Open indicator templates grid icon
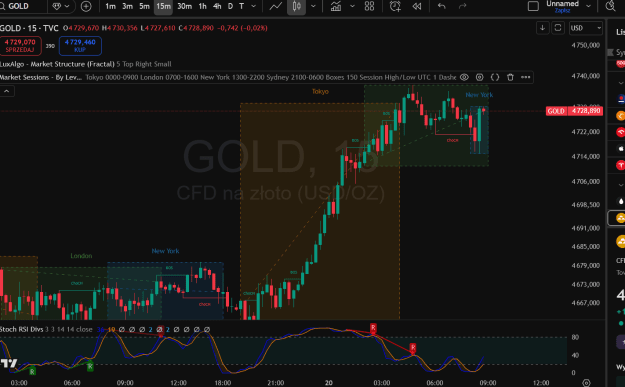The width and height of the screenshot is (625, 387). pos(369,6)
